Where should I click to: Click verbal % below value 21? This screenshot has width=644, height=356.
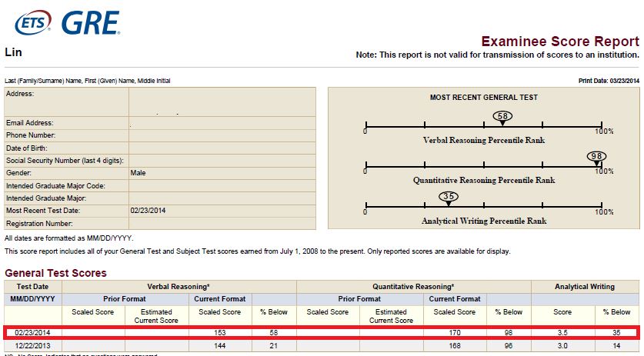(274, 346)
